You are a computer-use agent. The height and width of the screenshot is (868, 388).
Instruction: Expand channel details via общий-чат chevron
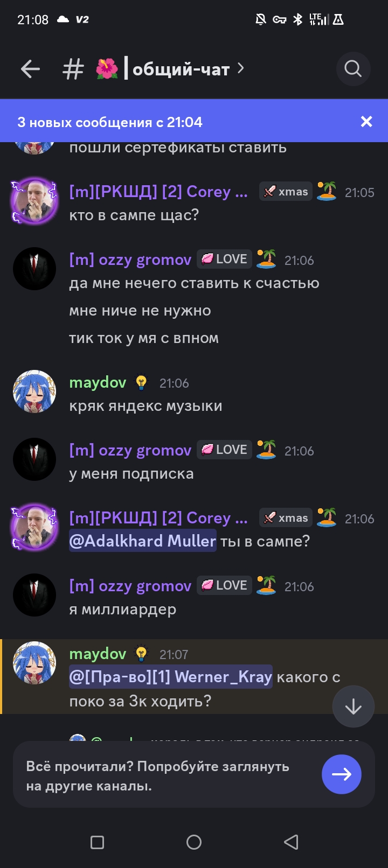pos(241,68)
